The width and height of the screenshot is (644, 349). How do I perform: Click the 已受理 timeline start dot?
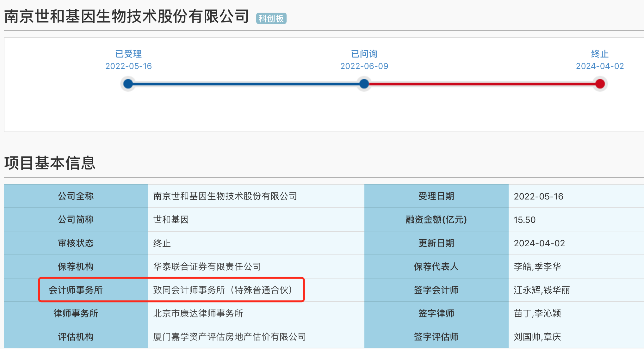[128, 84]
